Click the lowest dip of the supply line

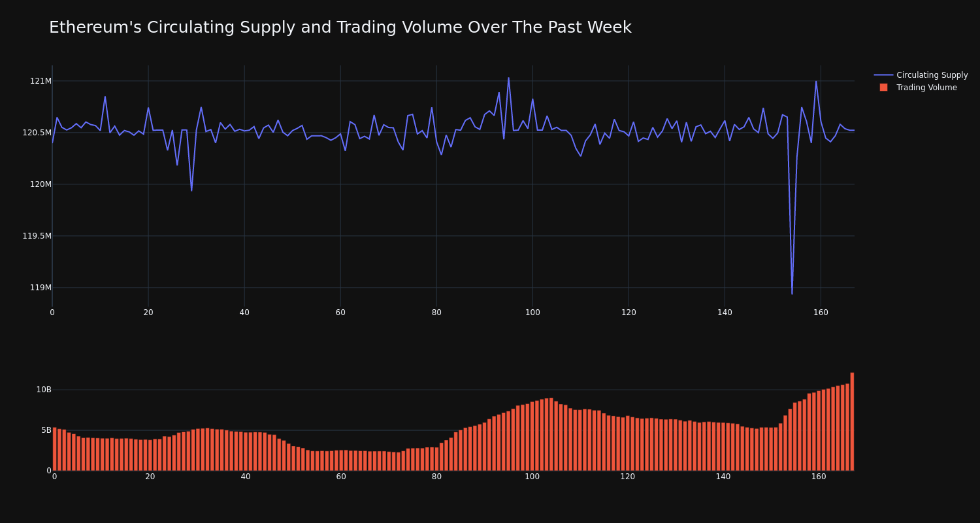click(792, 294)
